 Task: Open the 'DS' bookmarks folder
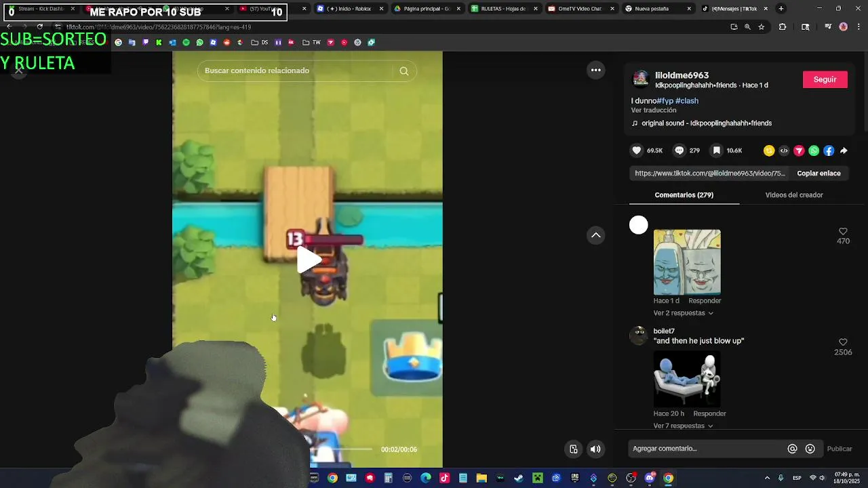260,43
